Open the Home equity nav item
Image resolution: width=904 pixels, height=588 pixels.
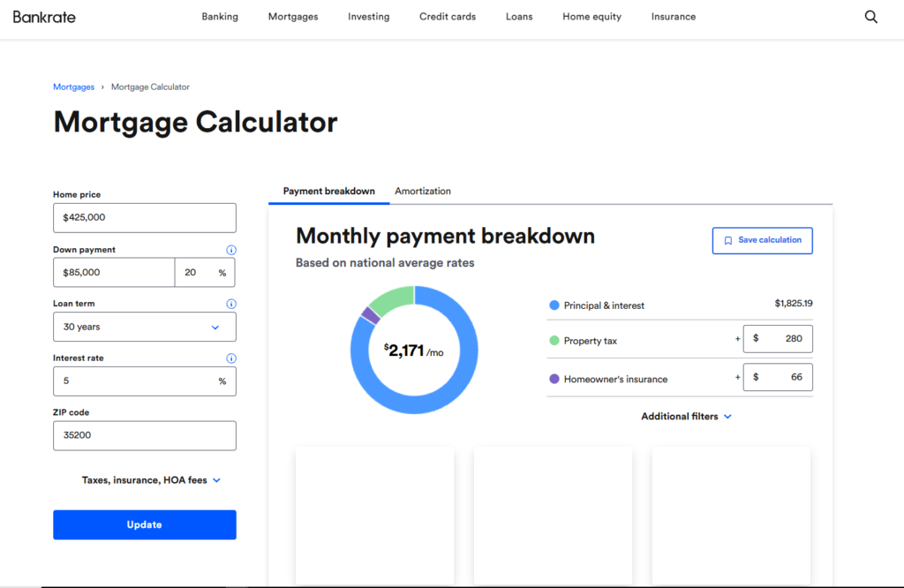[x=591, y=16]
